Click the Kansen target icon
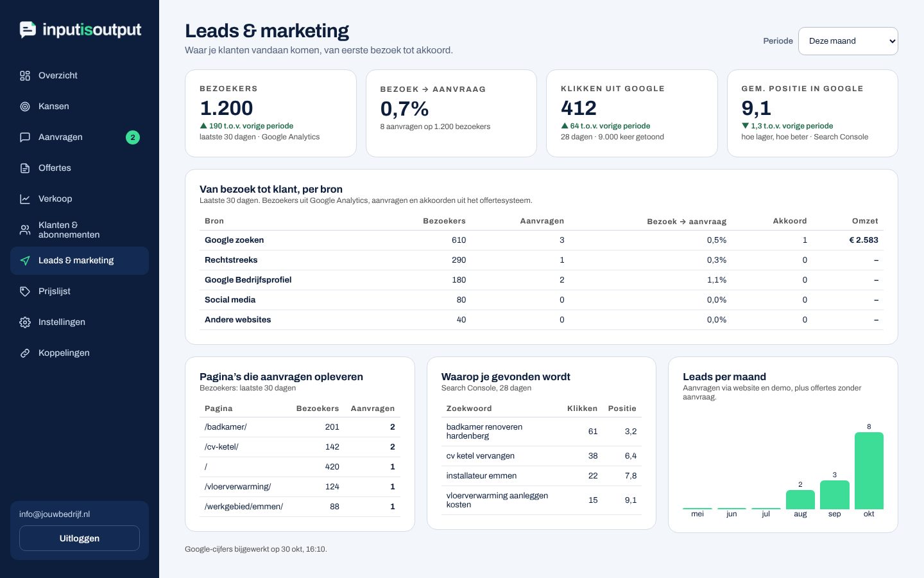This screenshot has width=924, height=578. point(25,107)
